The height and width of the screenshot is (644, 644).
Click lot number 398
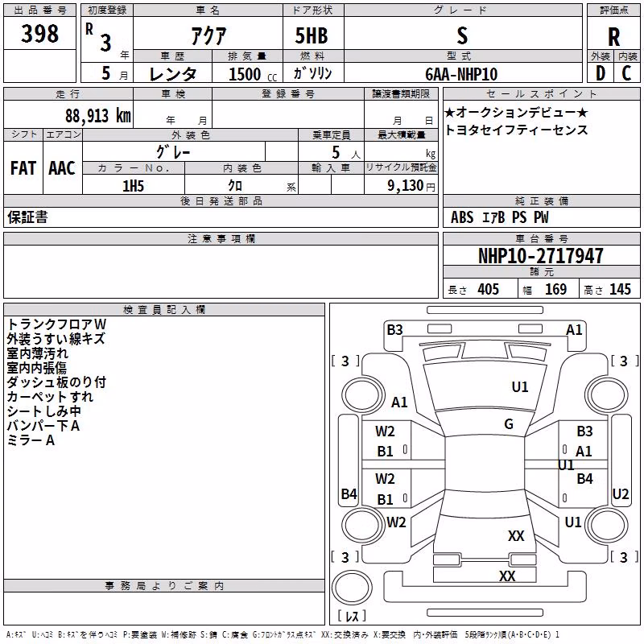coord(39,33)
